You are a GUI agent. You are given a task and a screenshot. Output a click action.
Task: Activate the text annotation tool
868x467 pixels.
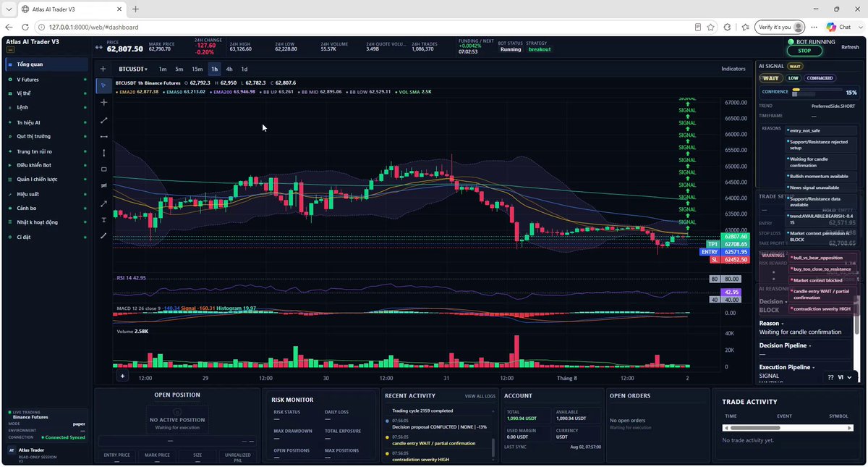point(103,219)
